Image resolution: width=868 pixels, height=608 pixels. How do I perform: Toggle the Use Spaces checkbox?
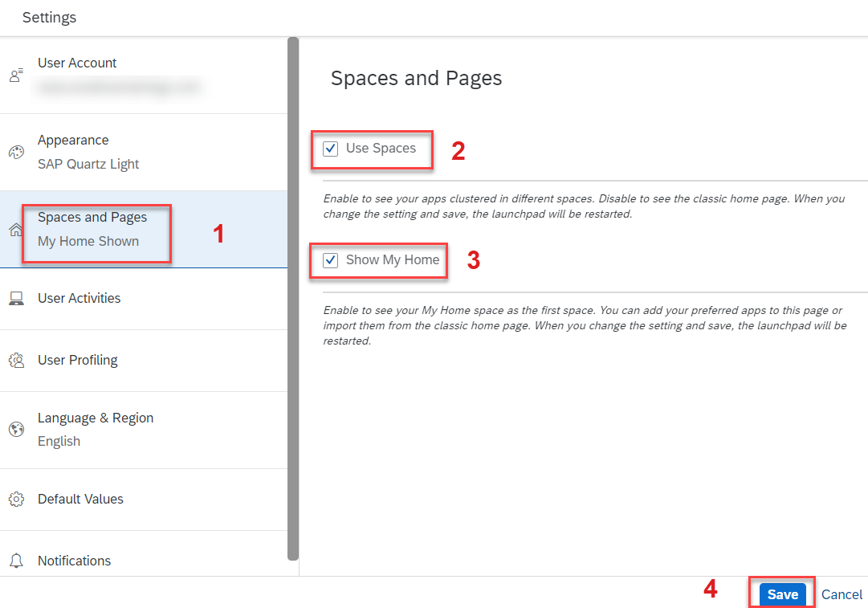tap(331, 149)
